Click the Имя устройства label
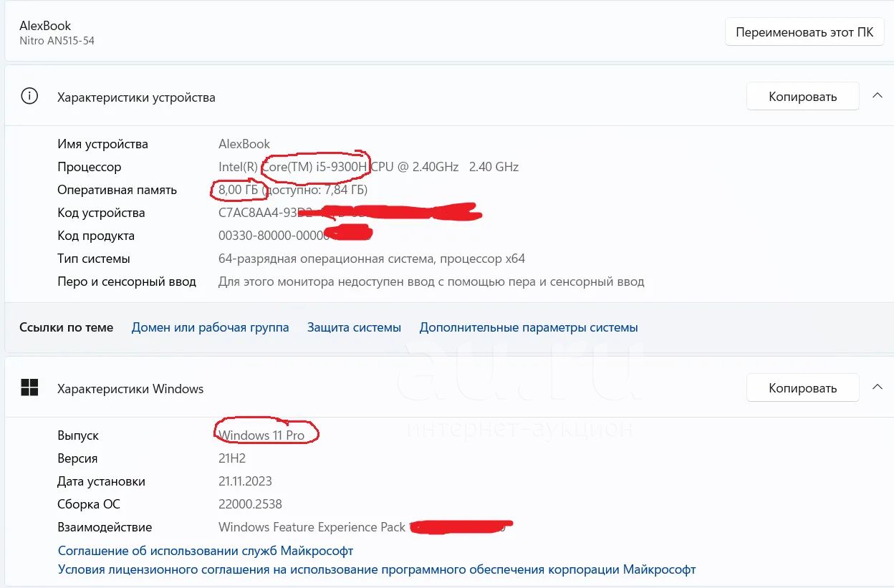The height and width of the screenshot is (588, 894). pyautogui.click(x=102, y=144)
